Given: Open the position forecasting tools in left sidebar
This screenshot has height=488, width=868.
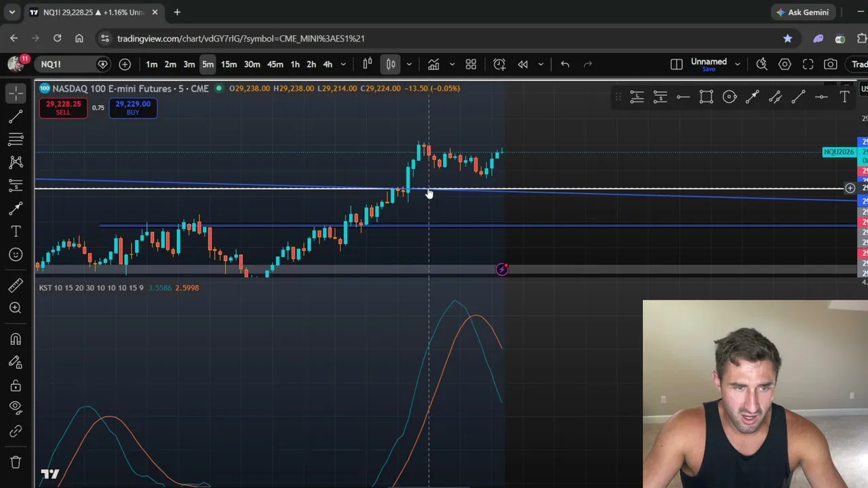Looking at the screenshot, I should coord(16,185).
